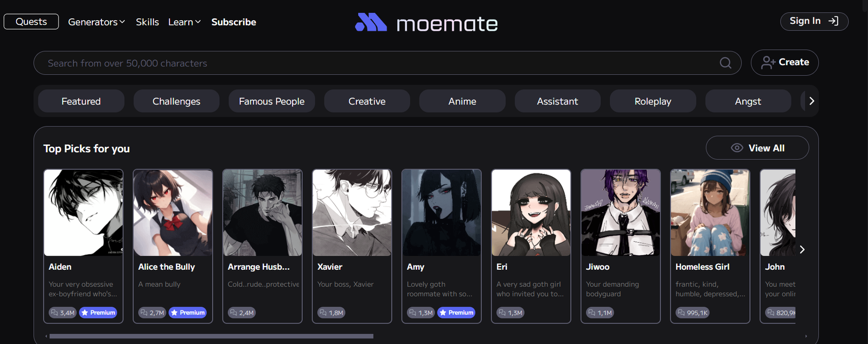
Task: Switch to the Roleplay category tab
Action: (x=653, y=101)
